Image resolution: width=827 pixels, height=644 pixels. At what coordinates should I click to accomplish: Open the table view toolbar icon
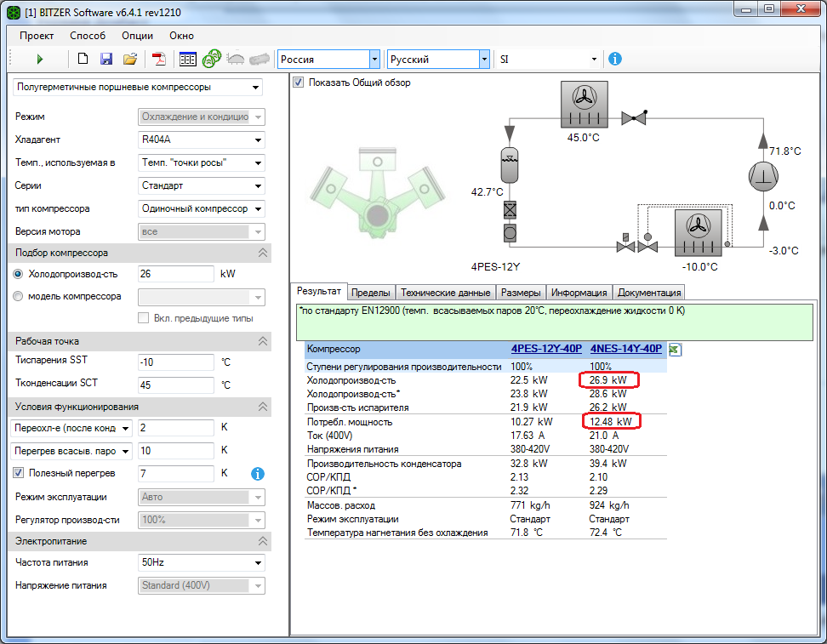tap(188, 59)
